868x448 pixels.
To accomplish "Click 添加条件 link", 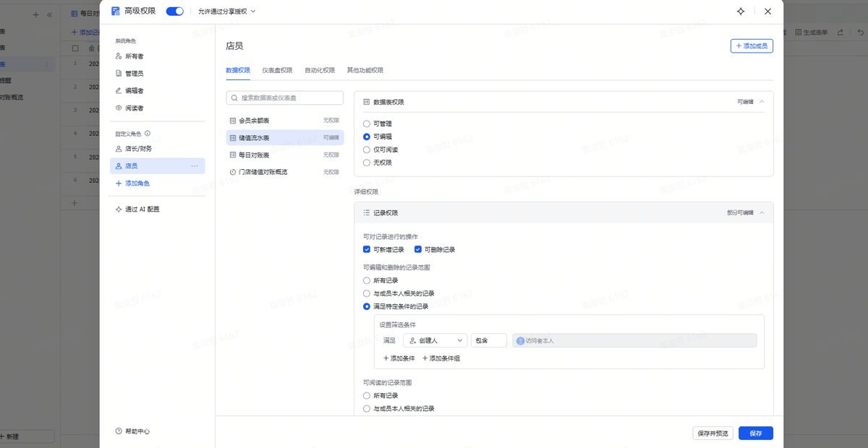I will tap(399, 358).
